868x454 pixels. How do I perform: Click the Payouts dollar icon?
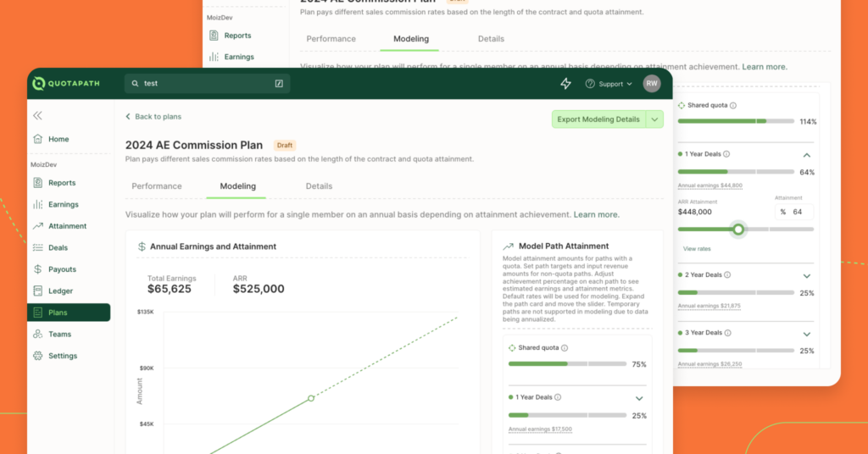click(x=38, y=269)
